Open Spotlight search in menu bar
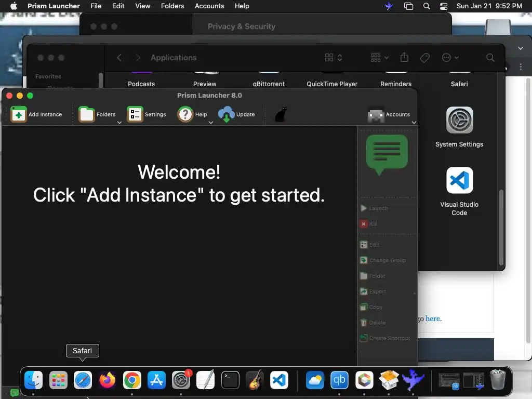This screenshot has width=532, height=399. click(x=427, y=6)
